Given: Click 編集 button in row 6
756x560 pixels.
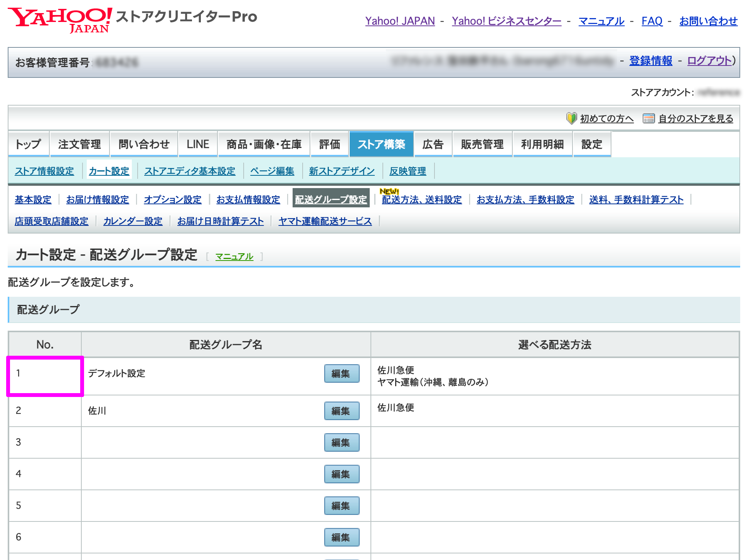Looking at the screenshot, I should 342,537.
